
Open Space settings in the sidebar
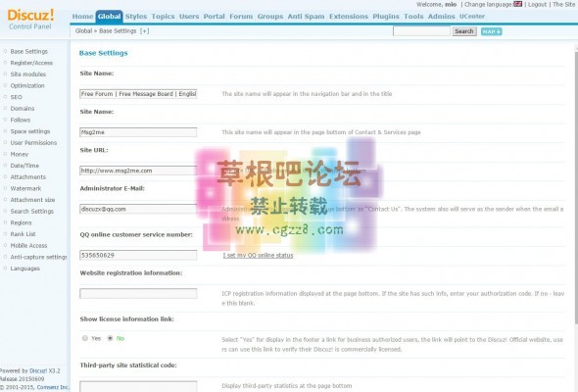[x=30, y=131]
